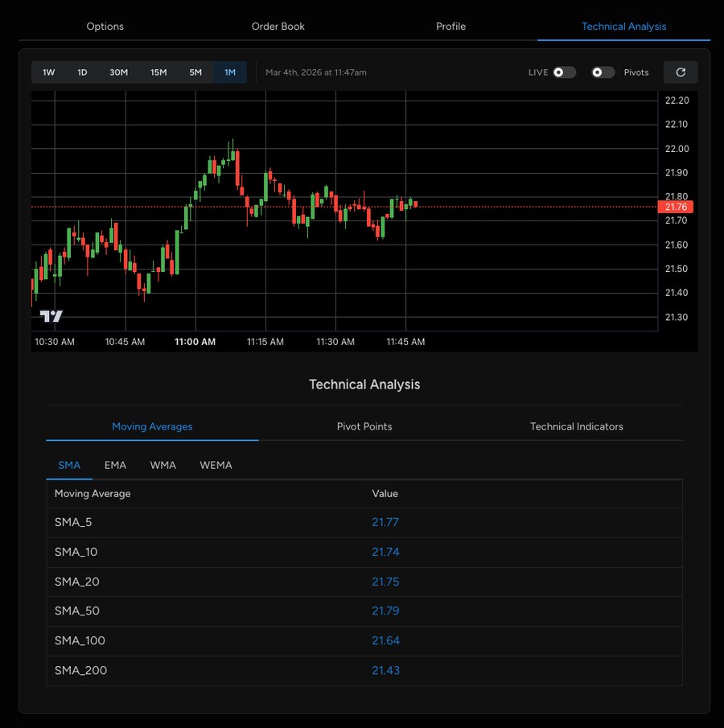Click the TradingView watermark logo
Image resolution: width=724 pixels, height=728 pixels.
click(51, 315)
